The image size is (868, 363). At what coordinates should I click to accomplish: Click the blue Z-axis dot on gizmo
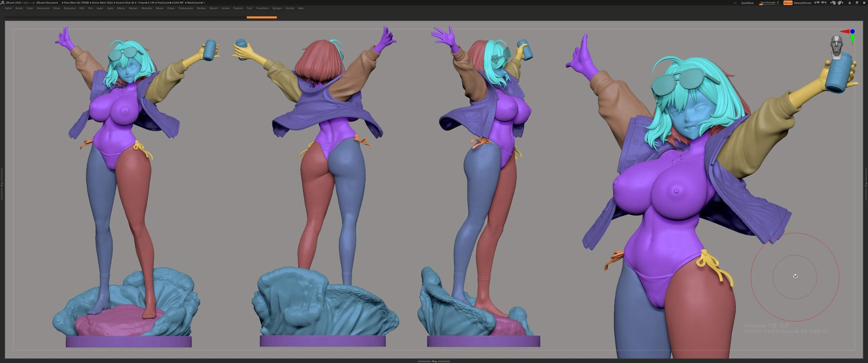(852, 31)
